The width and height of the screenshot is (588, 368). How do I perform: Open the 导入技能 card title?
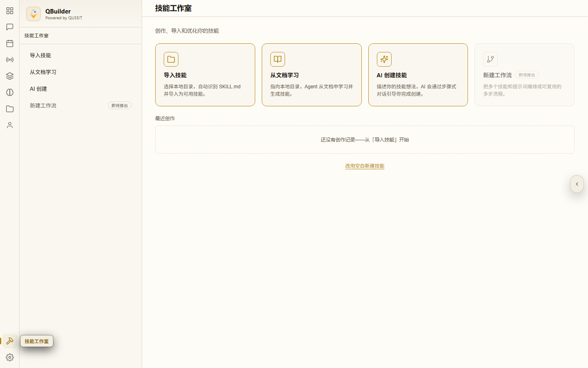pyautogui.click(x=175, y=75)
